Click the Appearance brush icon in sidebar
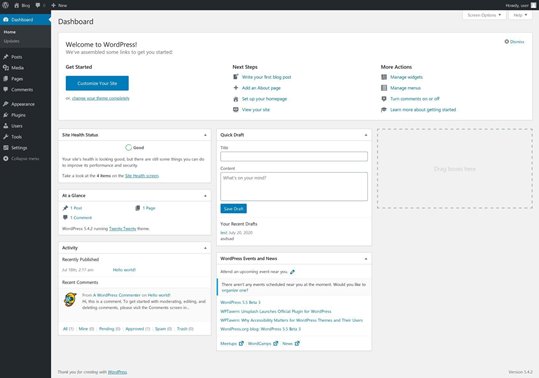This screenshot has width=539, height=378. click(6, 104)
